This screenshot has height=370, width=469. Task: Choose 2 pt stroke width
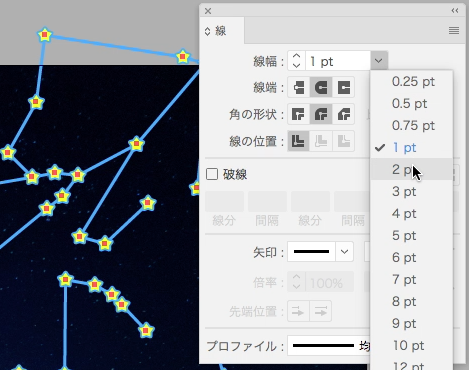412,169
